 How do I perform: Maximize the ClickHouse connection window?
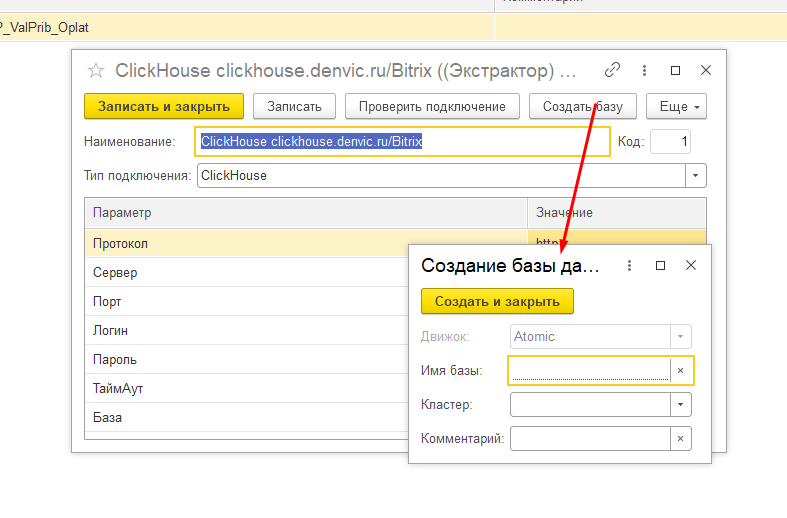676,70
